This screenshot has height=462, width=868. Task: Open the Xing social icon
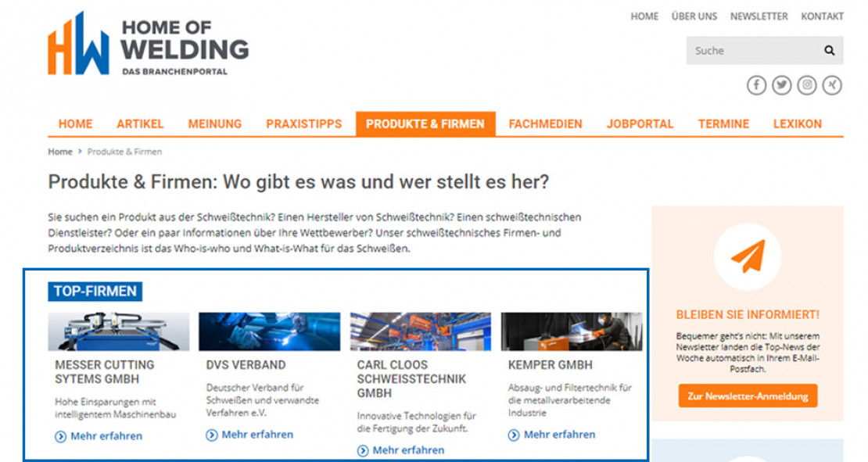point(832,85)
